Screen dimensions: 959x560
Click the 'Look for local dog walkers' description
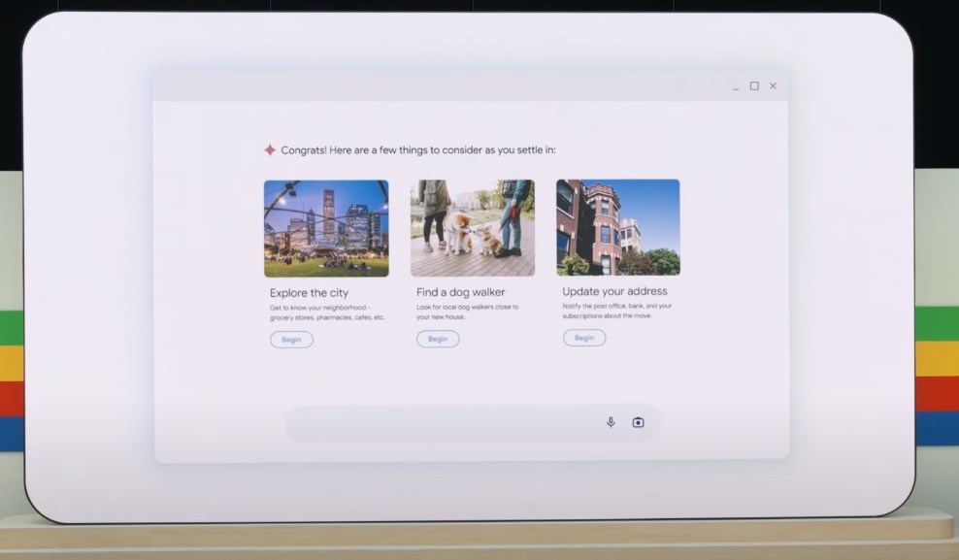click(467, 312)
